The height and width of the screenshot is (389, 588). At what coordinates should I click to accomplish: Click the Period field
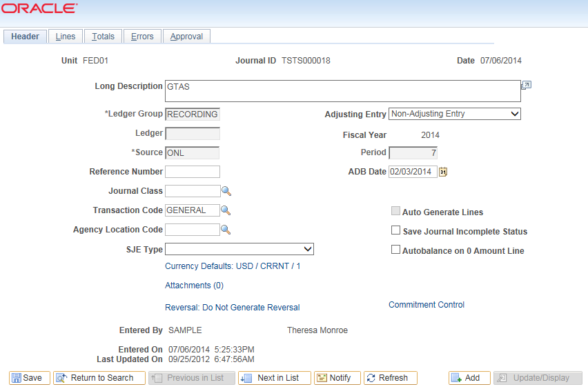point(413,153)
